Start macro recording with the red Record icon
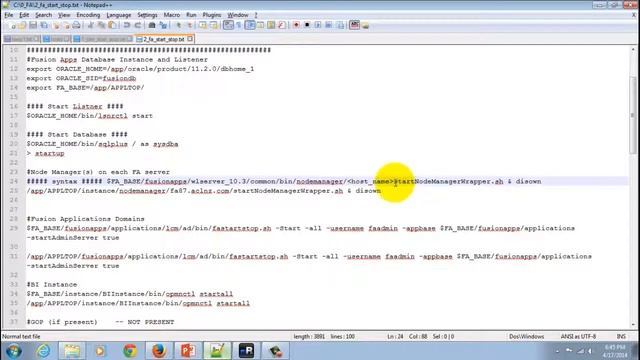Screen dimensions: 640x360 (296, 25)
